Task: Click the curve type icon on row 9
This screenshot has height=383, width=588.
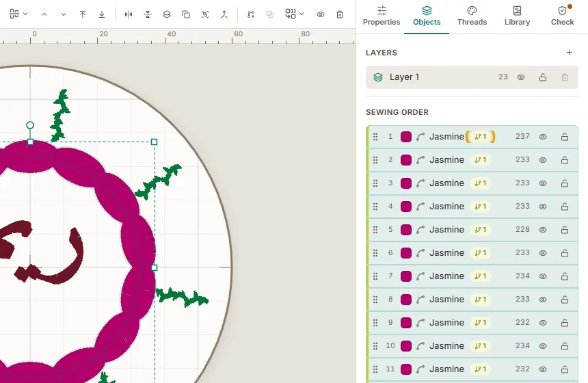Action: click(x=420, y=323)
